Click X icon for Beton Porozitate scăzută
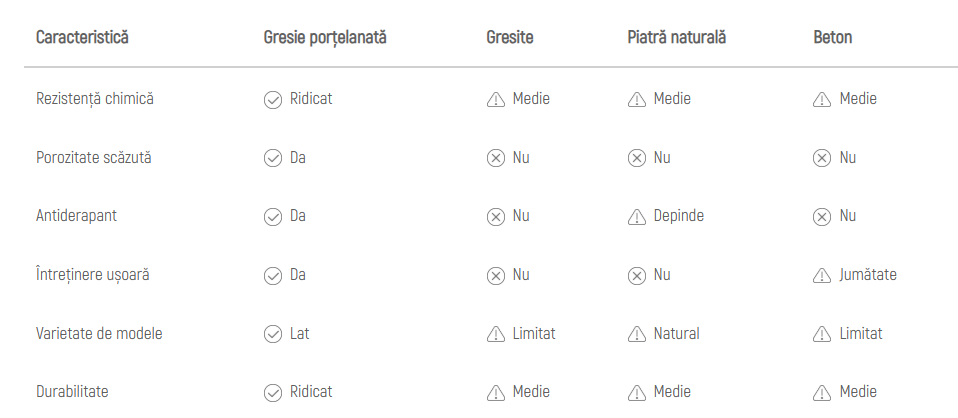 pyautogui.click(x=822, y=158)
